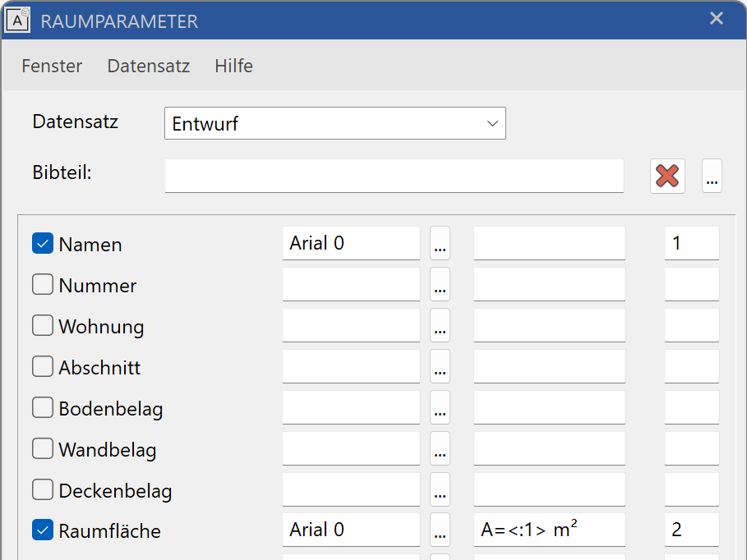Open the Datensatz menu item
Image resolution: width=747 pixels, height=560 pixels.
coord(148,66)
